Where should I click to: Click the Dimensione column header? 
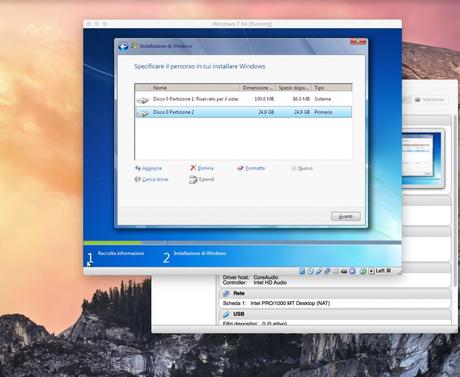point(258,88)
